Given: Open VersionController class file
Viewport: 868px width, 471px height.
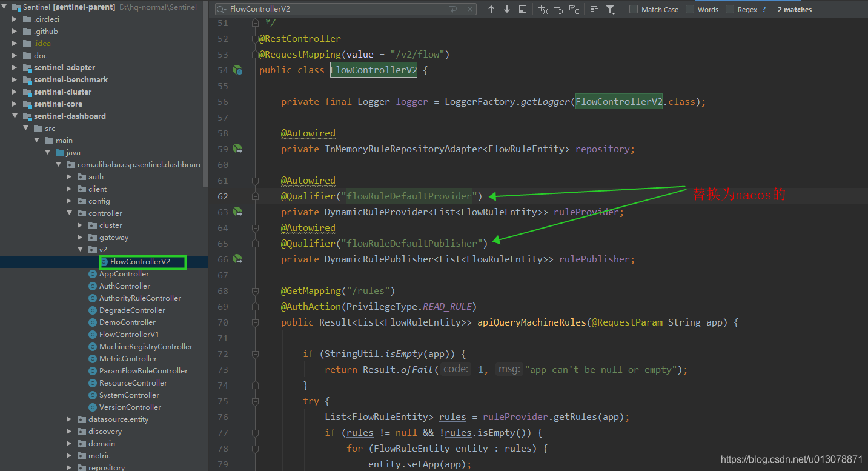Looking at the screenshot, I should [x=130, y=407].
